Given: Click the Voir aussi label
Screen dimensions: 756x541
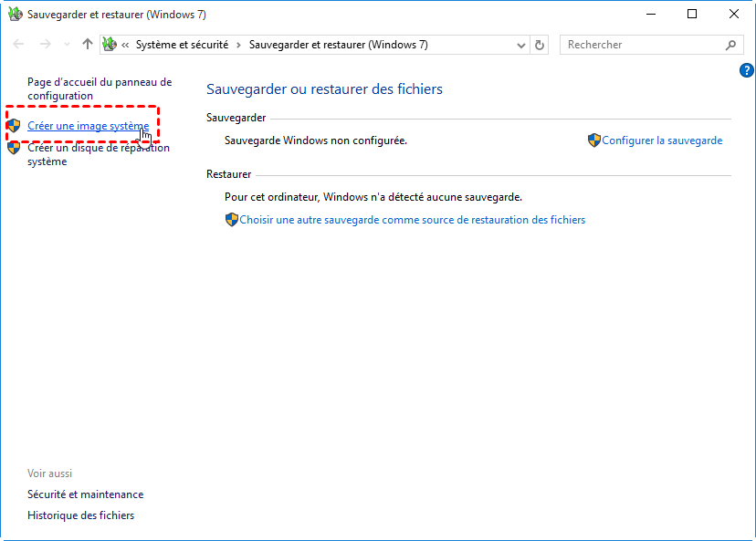Looking at the screenshot, I should point(49,473).
